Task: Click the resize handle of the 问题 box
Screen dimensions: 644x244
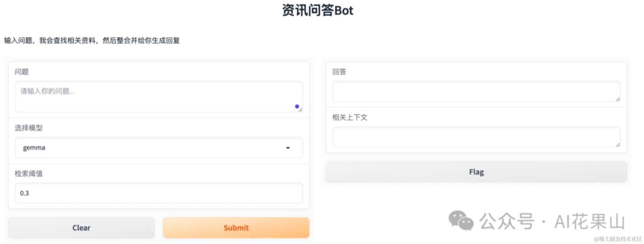Action: [x=300, y=110]
